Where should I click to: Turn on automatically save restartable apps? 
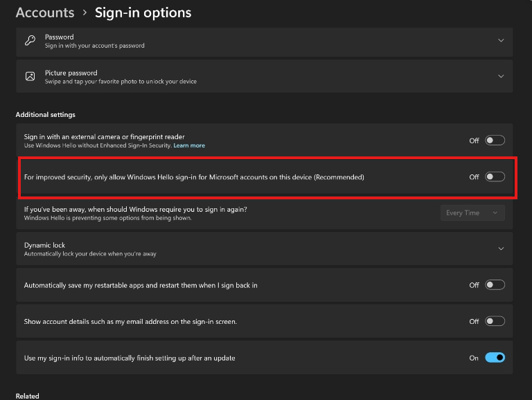click(x=495, y=285)
